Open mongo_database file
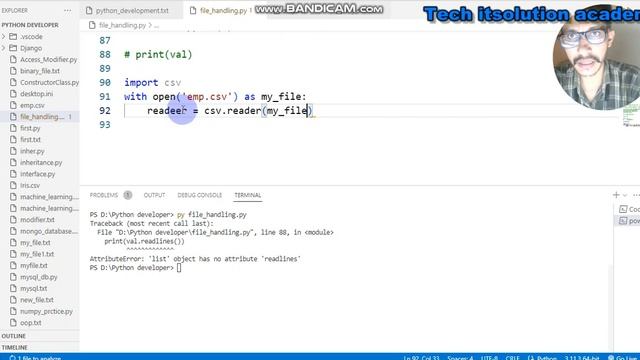 [x=49, y=231]
